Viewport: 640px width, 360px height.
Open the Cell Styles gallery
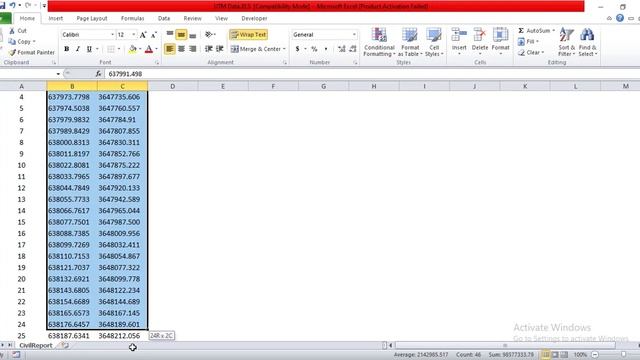pos(434,42)
